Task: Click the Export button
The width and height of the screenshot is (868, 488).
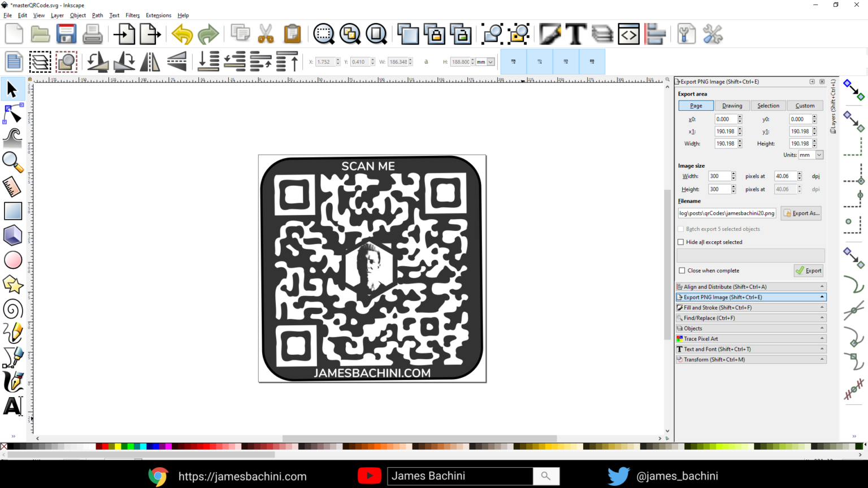Action: pyautogui.click(x=809, y=271)
